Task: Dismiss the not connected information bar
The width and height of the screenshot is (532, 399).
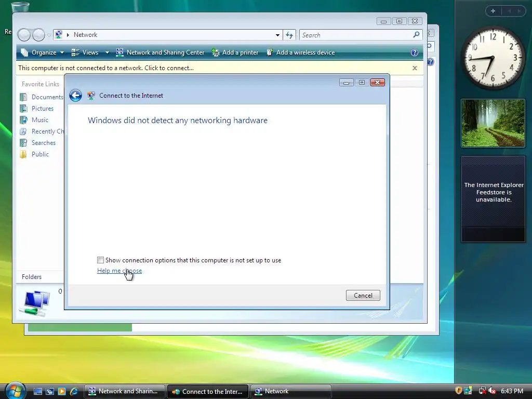Action: [415, 68]
